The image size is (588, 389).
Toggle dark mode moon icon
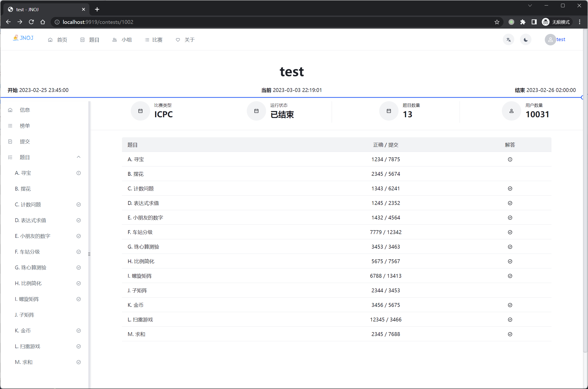(x=525, y=40)
